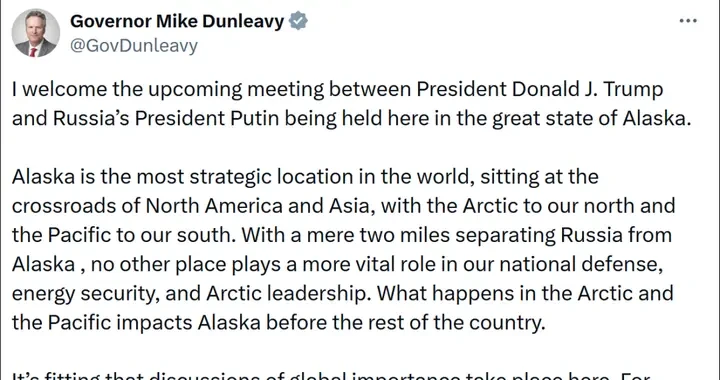The width and height of the screenshot is (720, 380).
Task: Click the line ending "What happens in the Arctic and"
Action: click(x=343, y=294)
